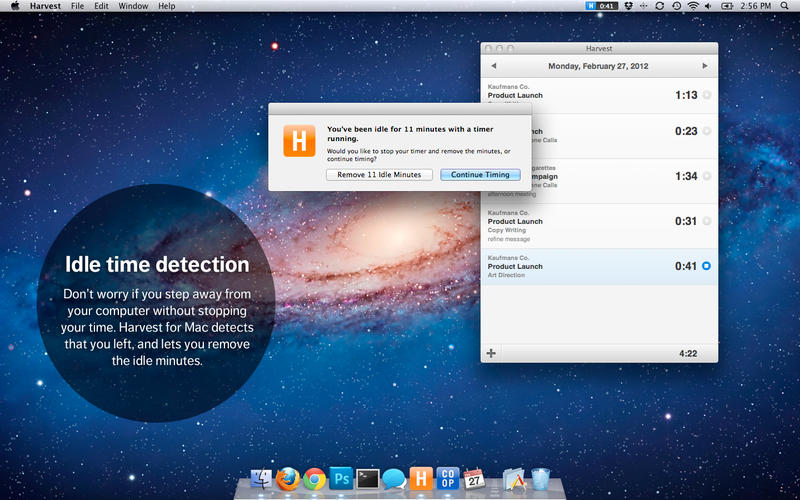Open Applications folder stack in Dock
Screen dimensions: 800x500
pyautogui.click(x=514, y=480)
